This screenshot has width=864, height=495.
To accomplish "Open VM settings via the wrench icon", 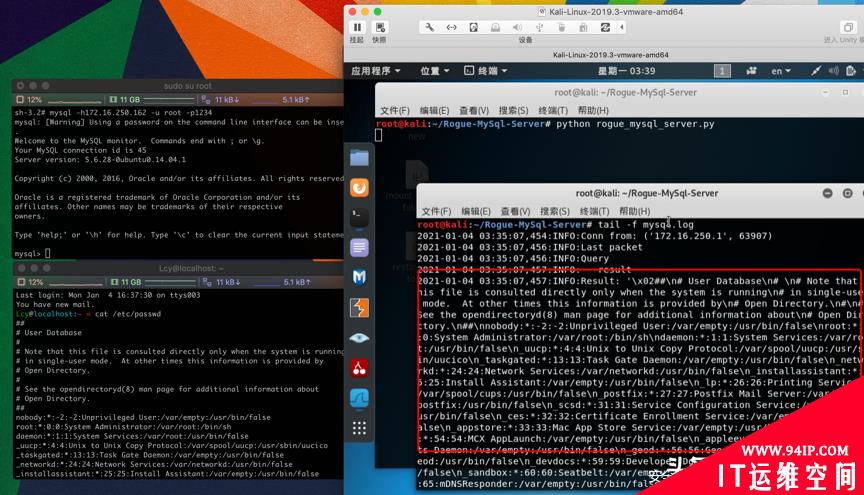I will (429, 27).
